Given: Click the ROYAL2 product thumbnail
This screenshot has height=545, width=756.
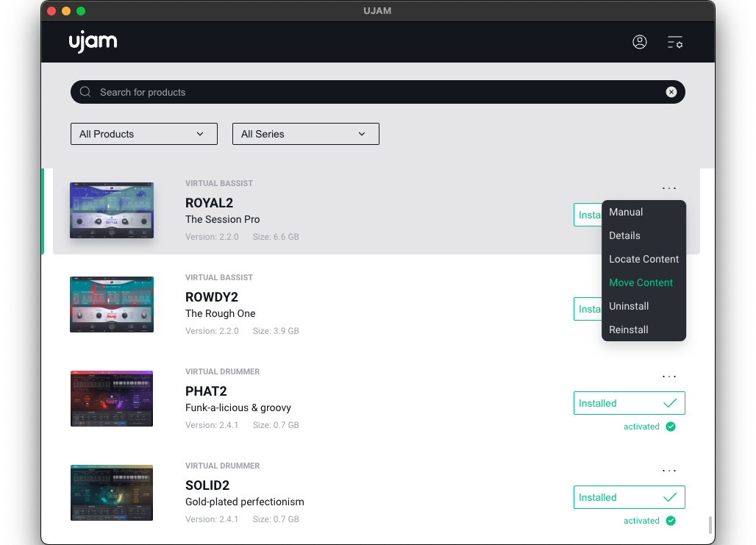Looking at the screenshot, I should pos(112,210).
